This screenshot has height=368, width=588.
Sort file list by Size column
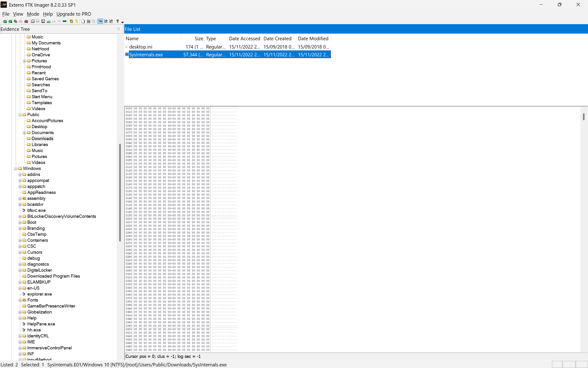(193, 38)
